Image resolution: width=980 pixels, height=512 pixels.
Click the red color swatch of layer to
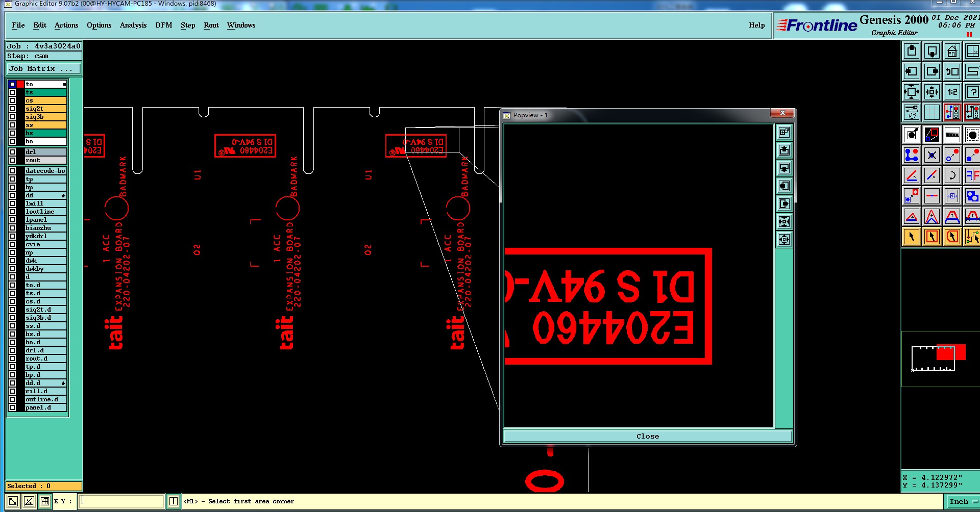tap(20, 84)
